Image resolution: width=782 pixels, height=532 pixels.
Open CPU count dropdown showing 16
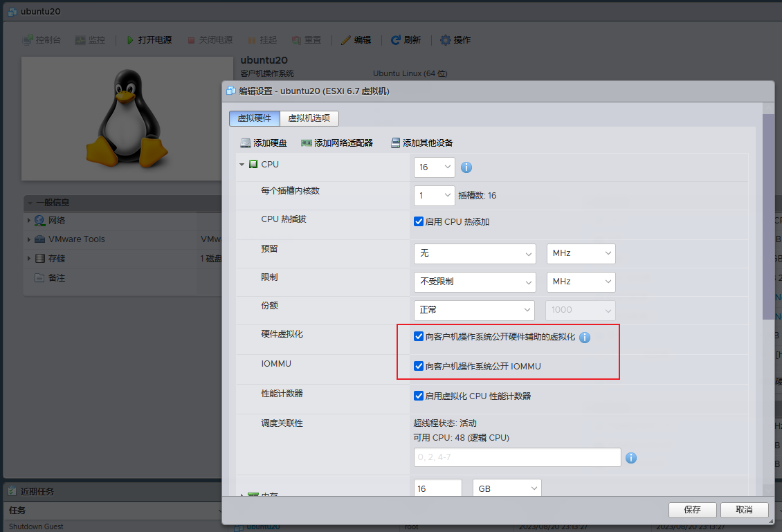click(x=434, y=167)
